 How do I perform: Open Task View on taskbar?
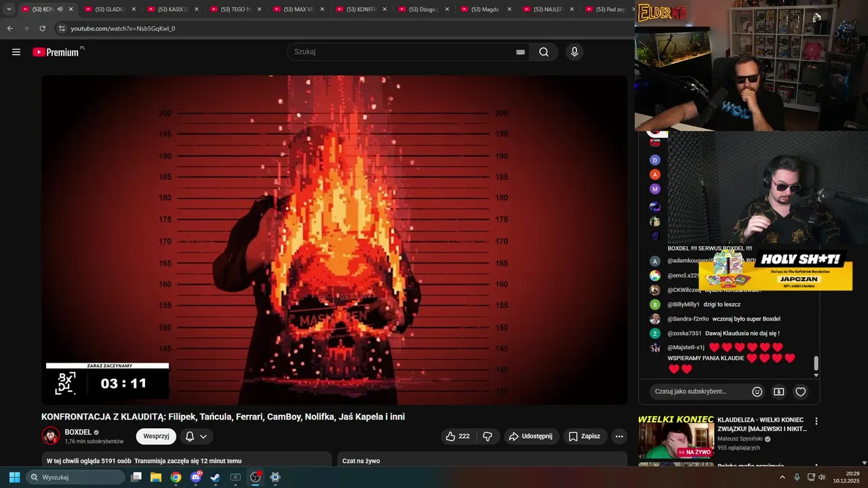(x=136, y=477)
